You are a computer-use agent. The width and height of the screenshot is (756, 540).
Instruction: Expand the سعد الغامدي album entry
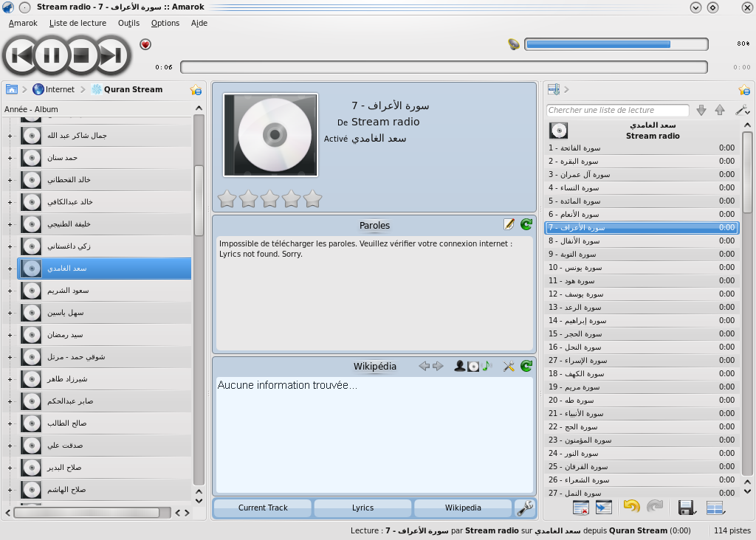point(10,269)
